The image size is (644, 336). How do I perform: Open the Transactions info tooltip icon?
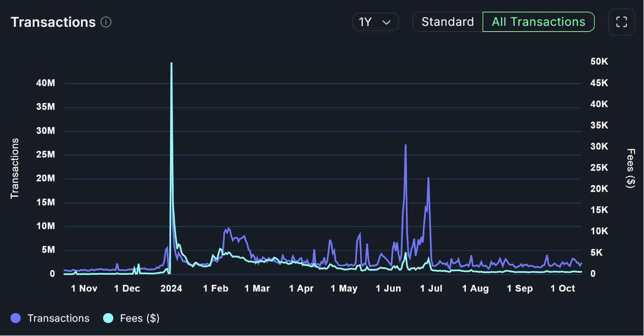(106, 22)
